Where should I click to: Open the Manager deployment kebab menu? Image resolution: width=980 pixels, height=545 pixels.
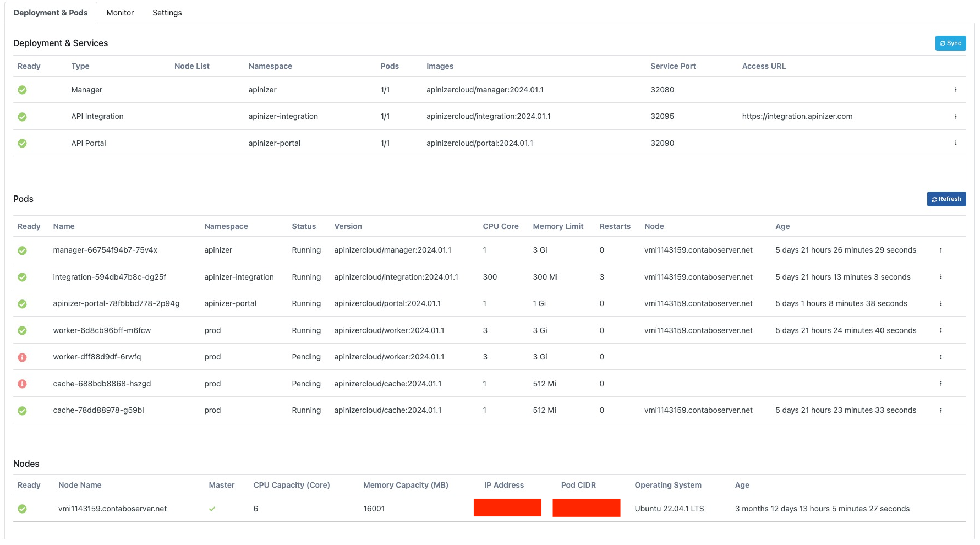pos(955,90)
